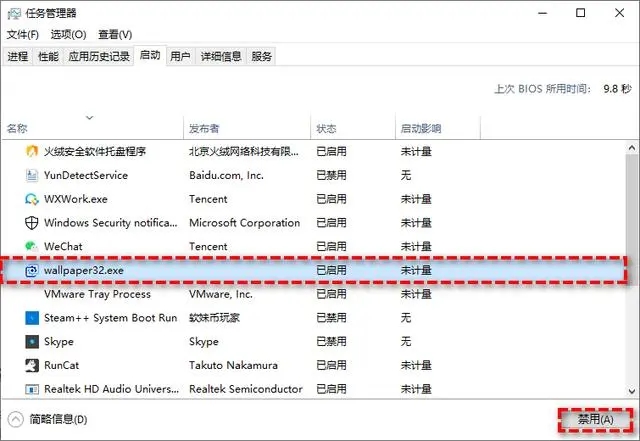This screenshot has height=441, width=640.
Task: Select the YunDetectService row
Action: [x=313, y=175]
